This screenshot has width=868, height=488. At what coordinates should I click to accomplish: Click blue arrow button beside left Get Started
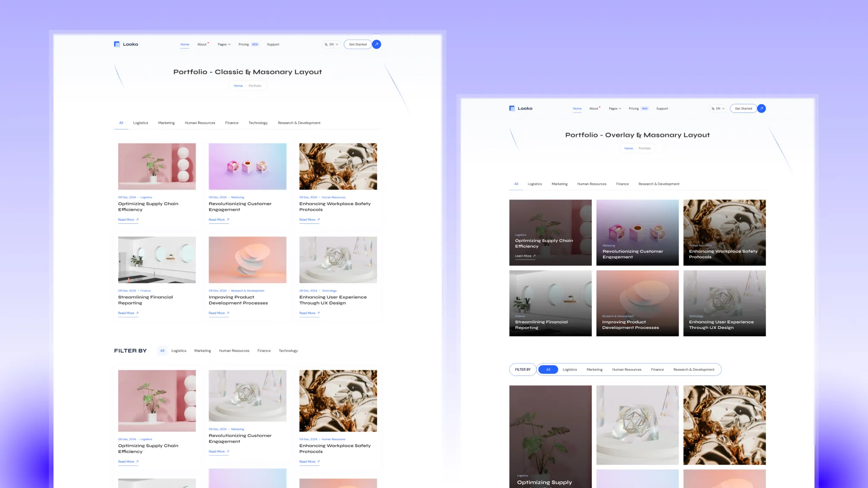click(377, 44)
